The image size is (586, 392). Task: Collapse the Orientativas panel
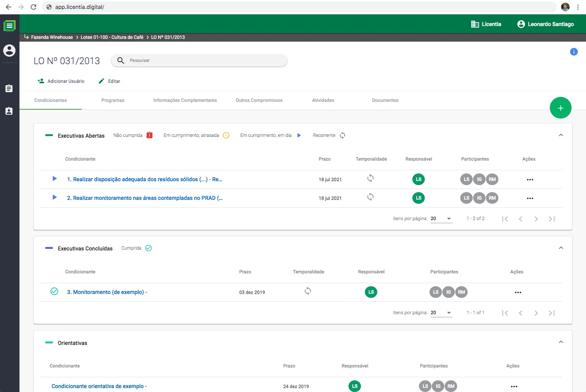point(561,342)
